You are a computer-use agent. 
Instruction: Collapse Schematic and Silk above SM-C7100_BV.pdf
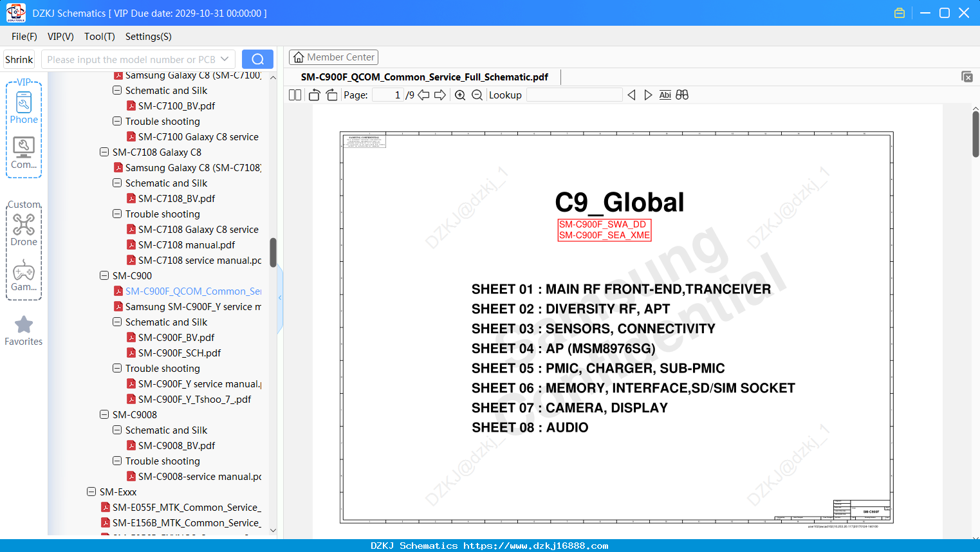click(x=117, y=90)
